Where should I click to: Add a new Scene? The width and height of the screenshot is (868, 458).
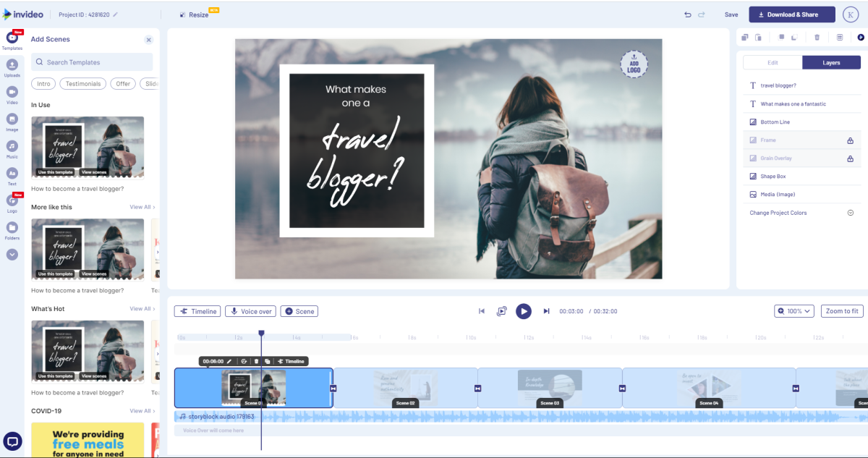299,311
